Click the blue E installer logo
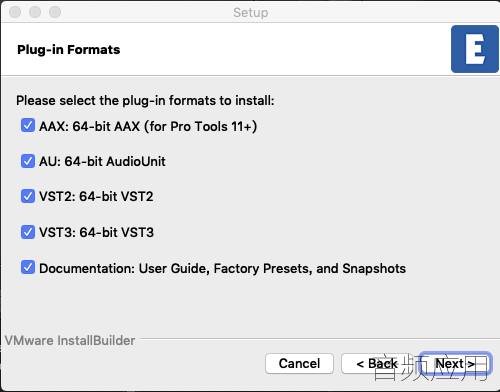 coord(475,49)
